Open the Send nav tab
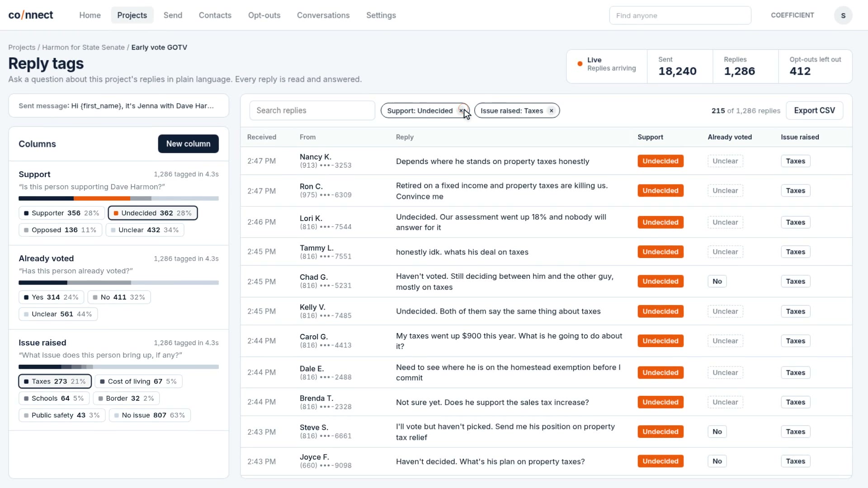The image size is (868, 488). [x=173, y=15]
